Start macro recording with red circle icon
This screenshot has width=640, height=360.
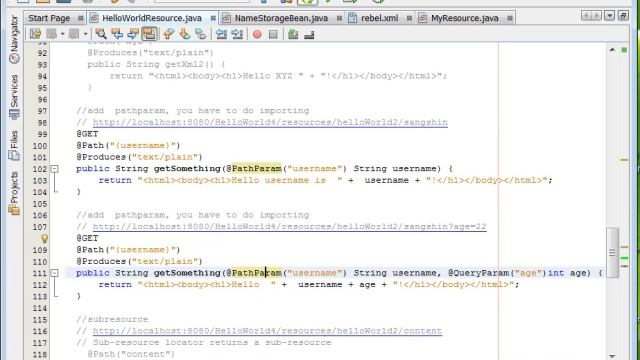(x=257, y=34)
